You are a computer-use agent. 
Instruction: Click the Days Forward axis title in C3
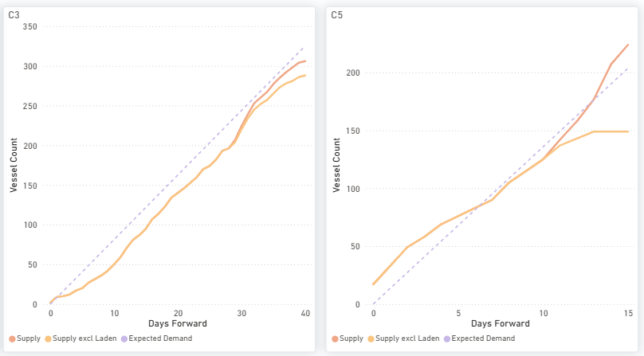[178, 323]
